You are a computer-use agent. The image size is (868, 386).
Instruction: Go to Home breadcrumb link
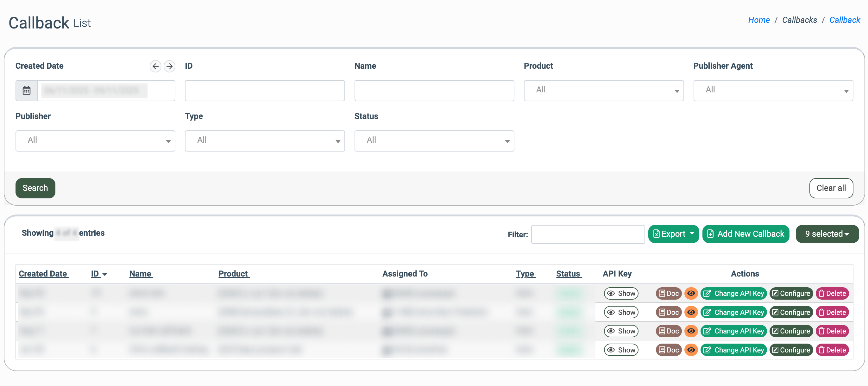[x=759, y=20]
